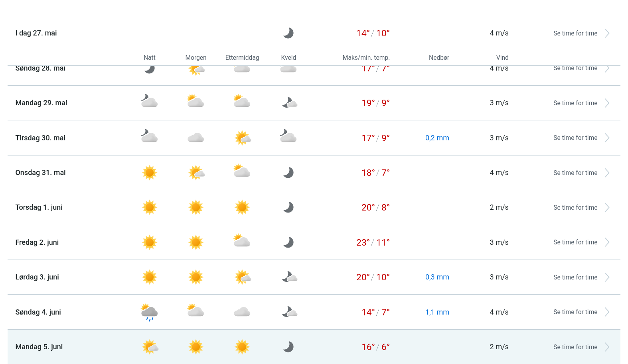Expand Fredag 2. juni row chevron

click(607, 242)
